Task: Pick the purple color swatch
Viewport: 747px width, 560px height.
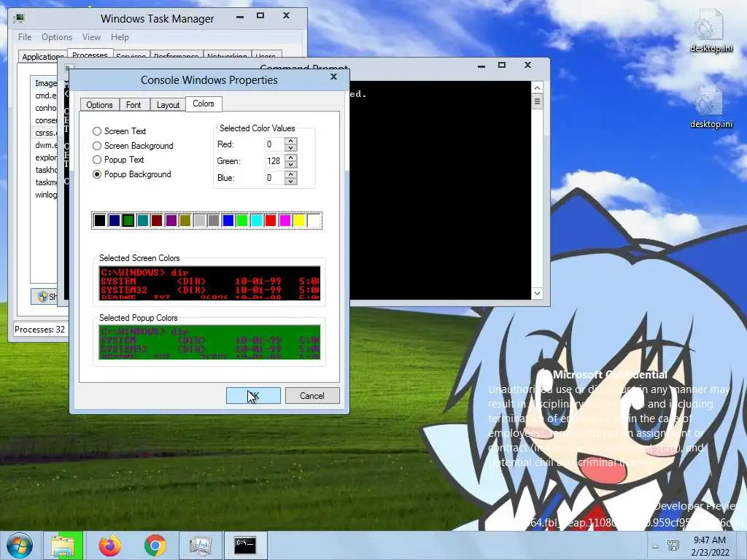Action: click(171, 220)
